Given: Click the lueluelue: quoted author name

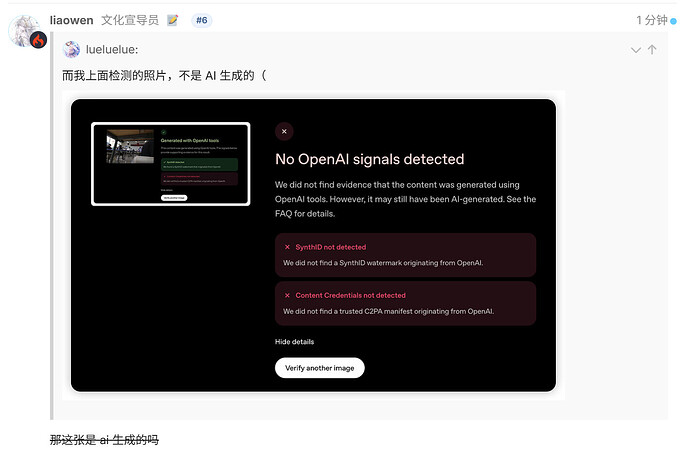Looking at the screenshot, I should click(112, 50).
